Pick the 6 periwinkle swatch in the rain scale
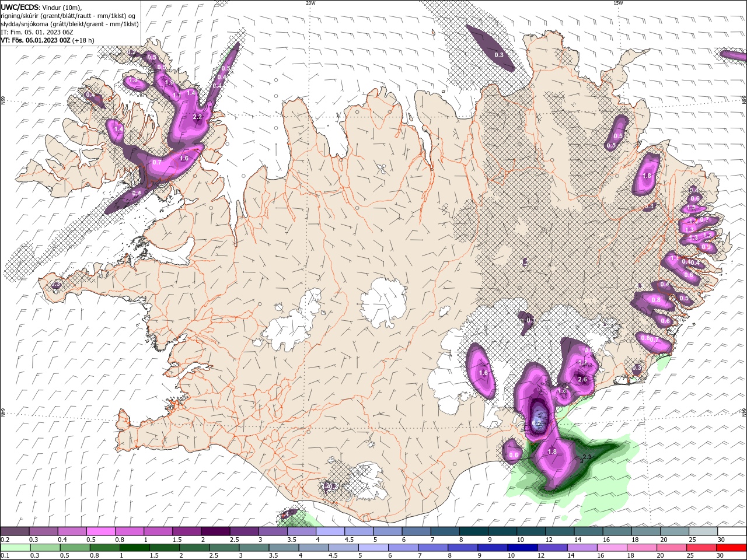Screen dimensions: 747x560 tap(403, 548)
